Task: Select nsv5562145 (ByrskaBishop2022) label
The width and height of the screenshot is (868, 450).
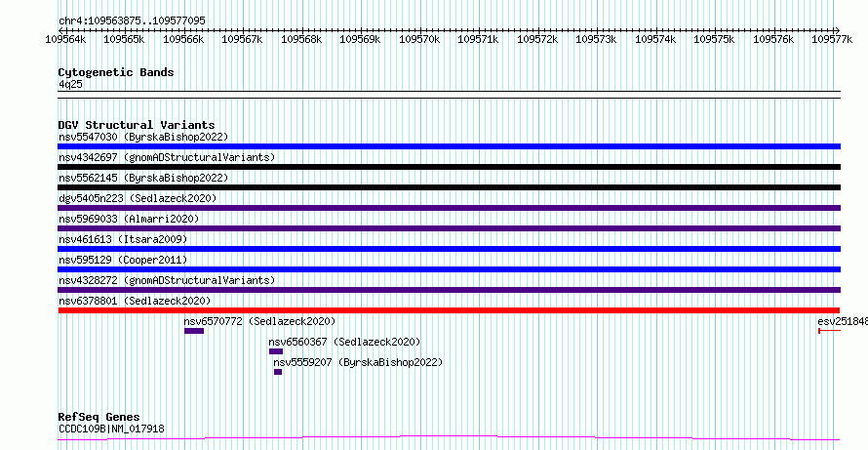Action: click(143, 178)
